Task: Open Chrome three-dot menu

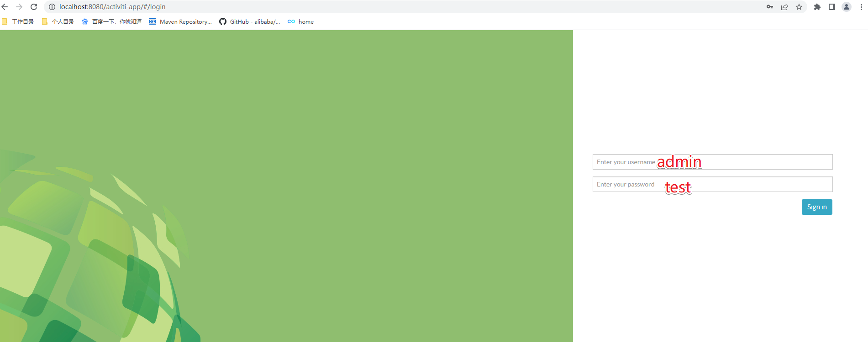Action: pos(861,7)
